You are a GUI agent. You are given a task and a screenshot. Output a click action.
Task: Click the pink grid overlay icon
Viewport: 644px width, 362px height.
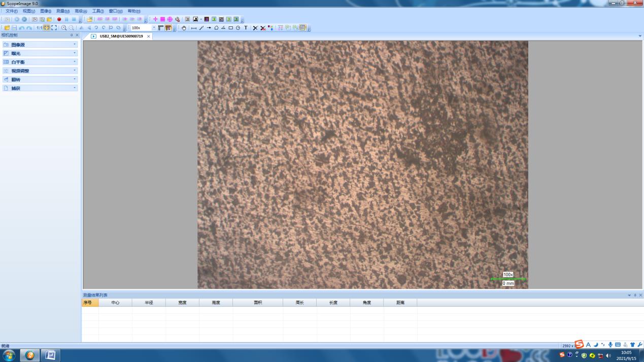pos(162,19)
